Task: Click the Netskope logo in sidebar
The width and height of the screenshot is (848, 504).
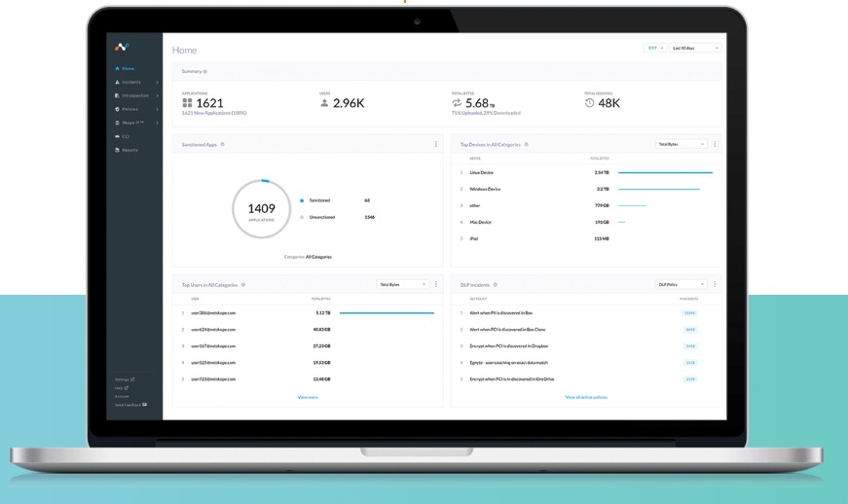Action: (122, 47)
